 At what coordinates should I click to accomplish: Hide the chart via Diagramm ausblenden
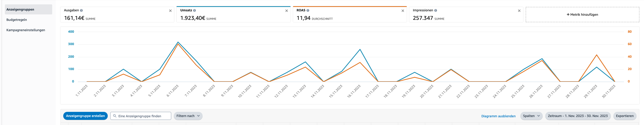[x=498, y=116]
